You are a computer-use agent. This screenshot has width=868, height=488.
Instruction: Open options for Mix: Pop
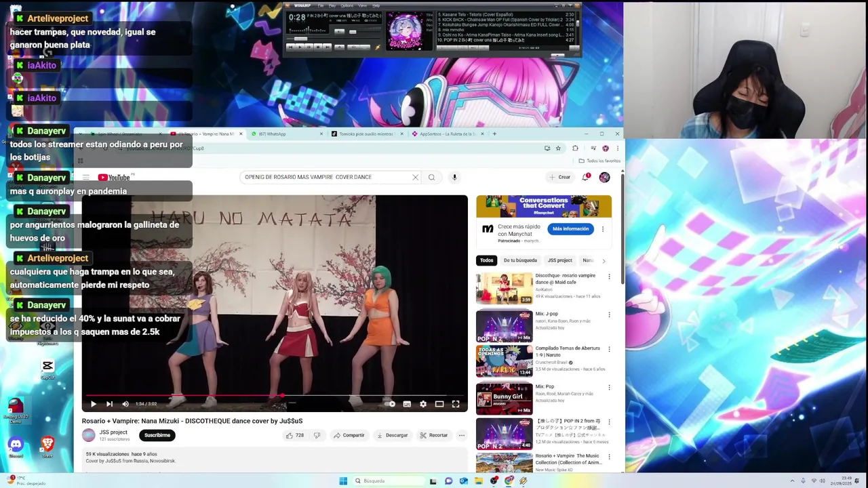point(609,388)
